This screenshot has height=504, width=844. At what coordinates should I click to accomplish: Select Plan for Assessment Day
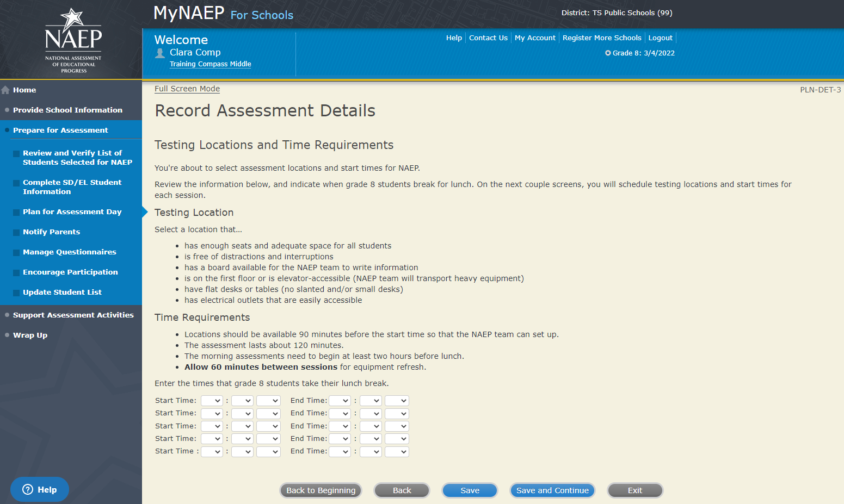[x=72, y=211]
